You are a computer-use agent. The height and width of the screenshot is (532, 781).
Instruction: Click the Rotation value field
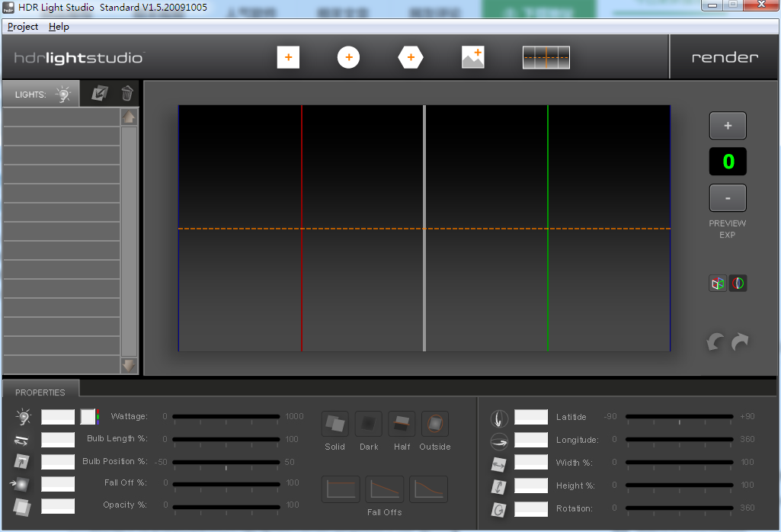[531, 508]
